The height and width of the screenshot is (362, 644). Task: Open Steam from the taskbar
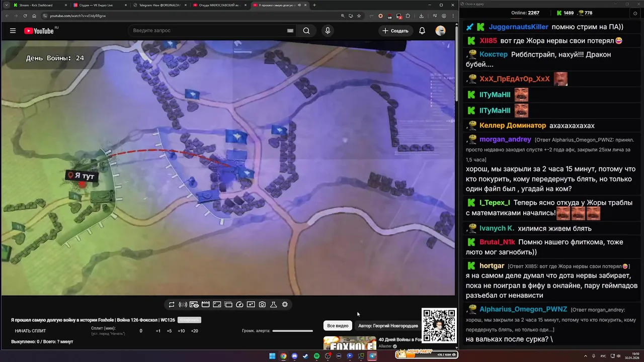(x=305, y=356)
